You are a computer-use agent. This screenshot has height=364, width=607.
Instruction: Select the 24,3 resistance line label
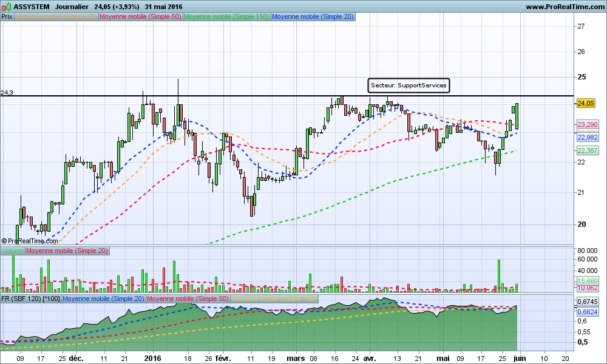[x=7, y=92]
